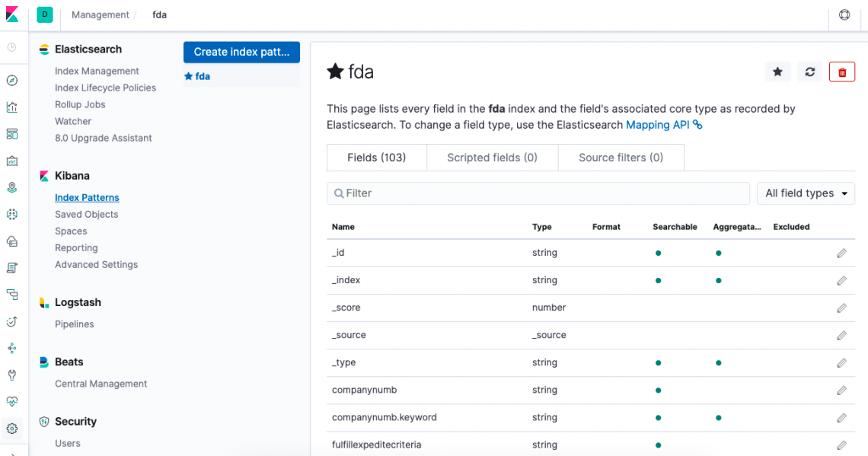Select the fda index pattern in list
Viewport: 868px width, 456px height.
click(x=202, y=76)
